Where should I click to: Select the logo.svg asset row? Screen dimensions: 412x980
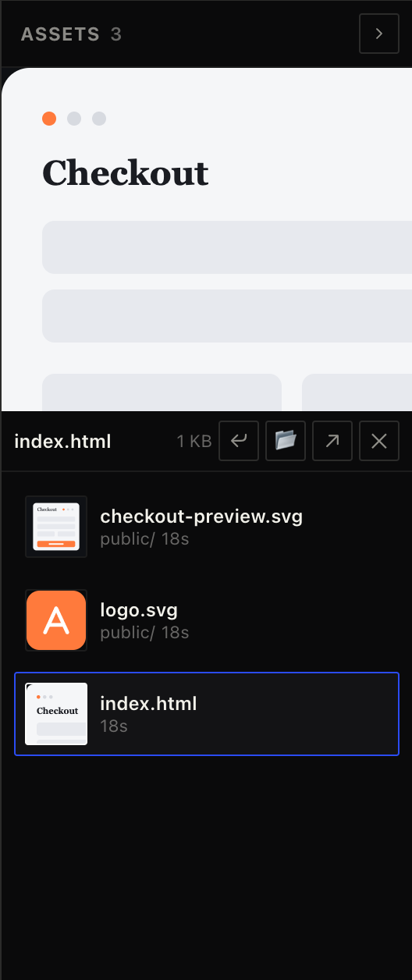207,620
